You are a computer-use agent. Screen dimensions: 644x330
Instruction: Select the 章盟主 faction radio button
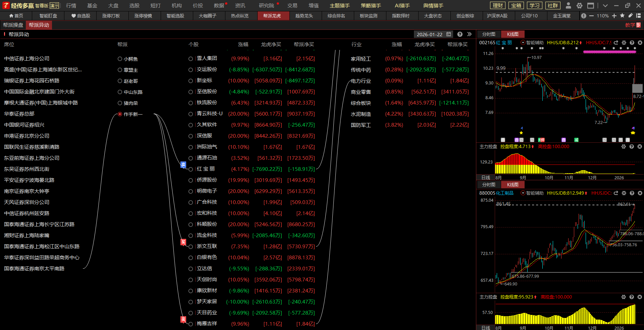(x=120, y=70)
